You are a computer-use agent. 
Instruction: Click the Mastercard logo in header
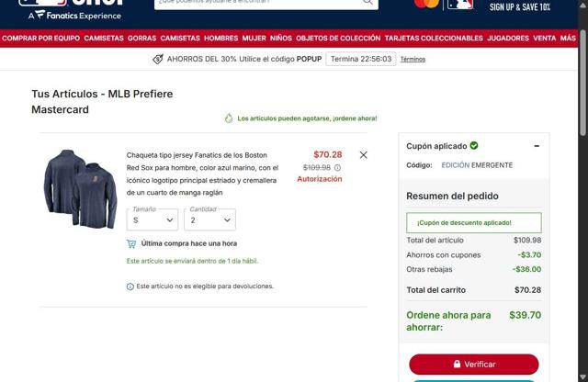click(x=426, y=4)
